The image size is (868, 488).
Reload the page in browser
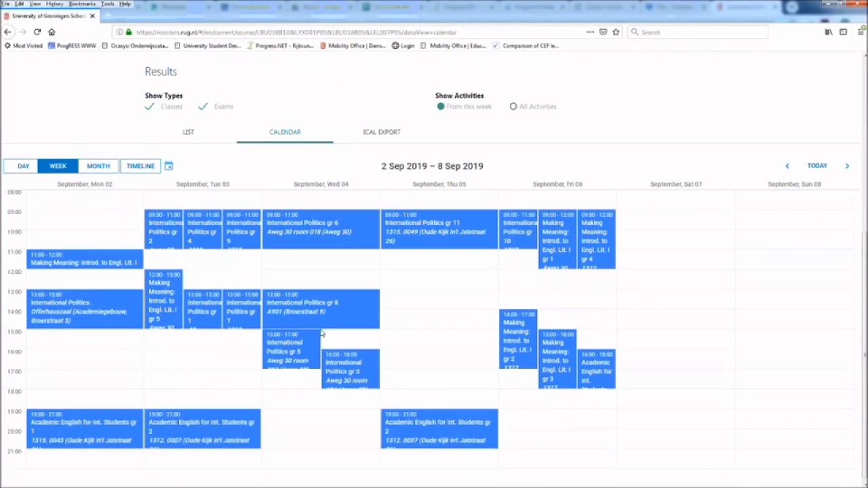(x=37, y=32)
